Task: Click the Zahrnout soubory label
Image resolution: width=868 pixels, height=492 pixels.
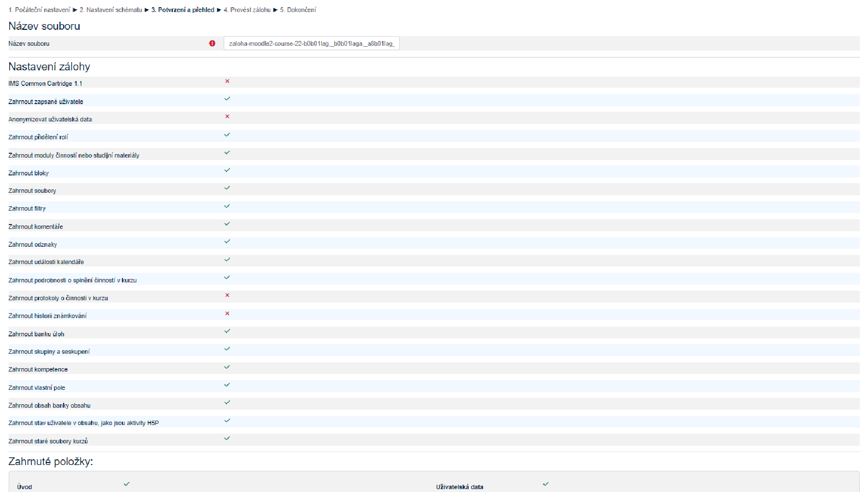Action: click(x=32, y=191)
